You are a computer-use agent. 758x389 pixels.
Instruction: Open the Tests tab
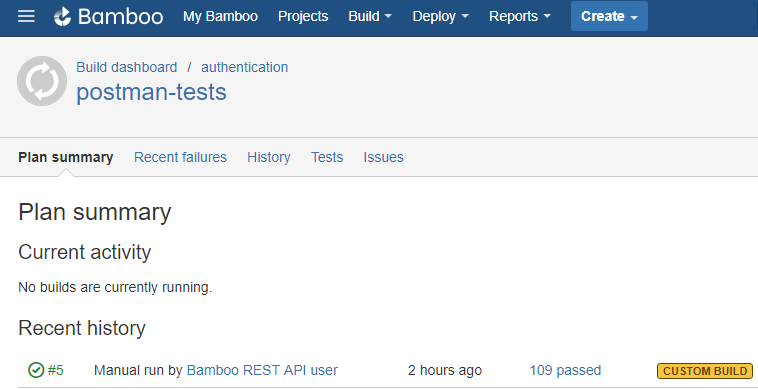327,157
